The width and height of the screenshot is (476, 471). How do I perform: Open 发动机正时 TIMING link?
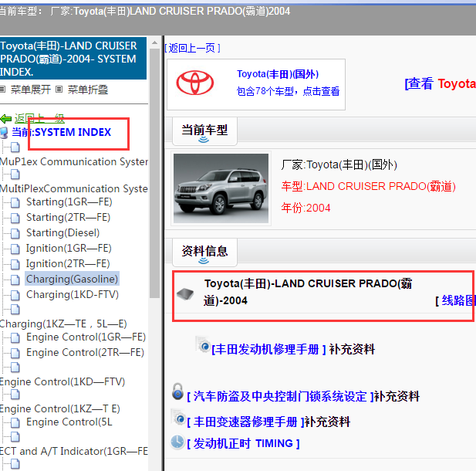243,444
